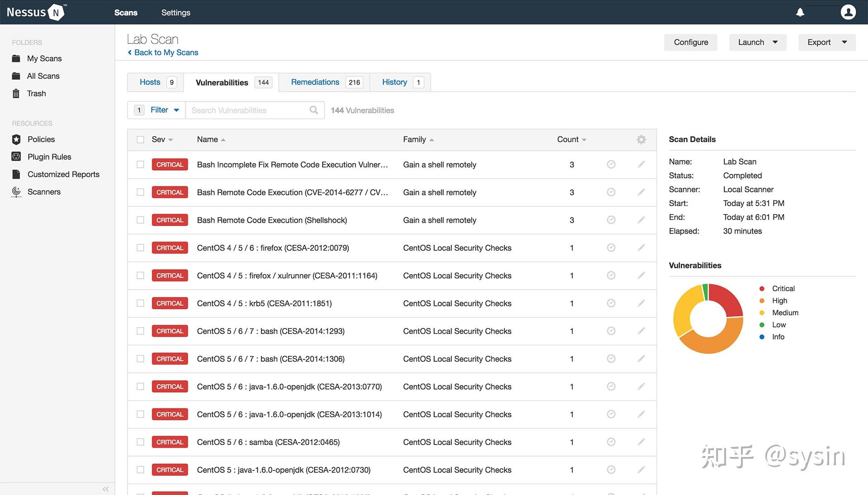Viewport: 868px width, 495px height.
Task: Sort by the Family column
Action: (419, 139)
